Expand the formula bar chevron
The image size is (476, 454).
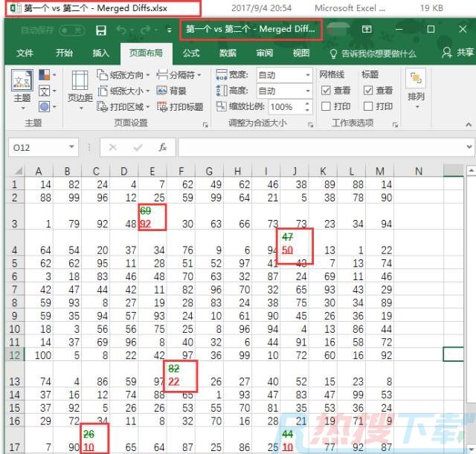pyautogui.click(x=469, y=147)
